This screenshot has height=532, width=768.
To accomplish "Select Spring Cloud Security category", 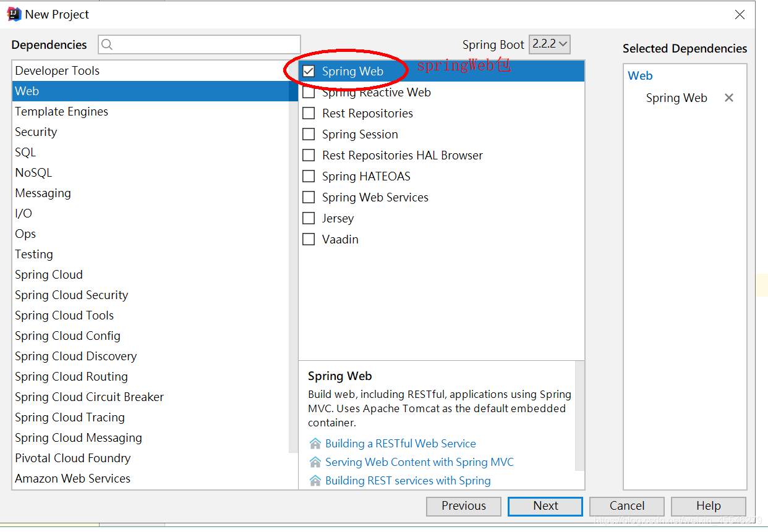I will click(x=151, y=295).
